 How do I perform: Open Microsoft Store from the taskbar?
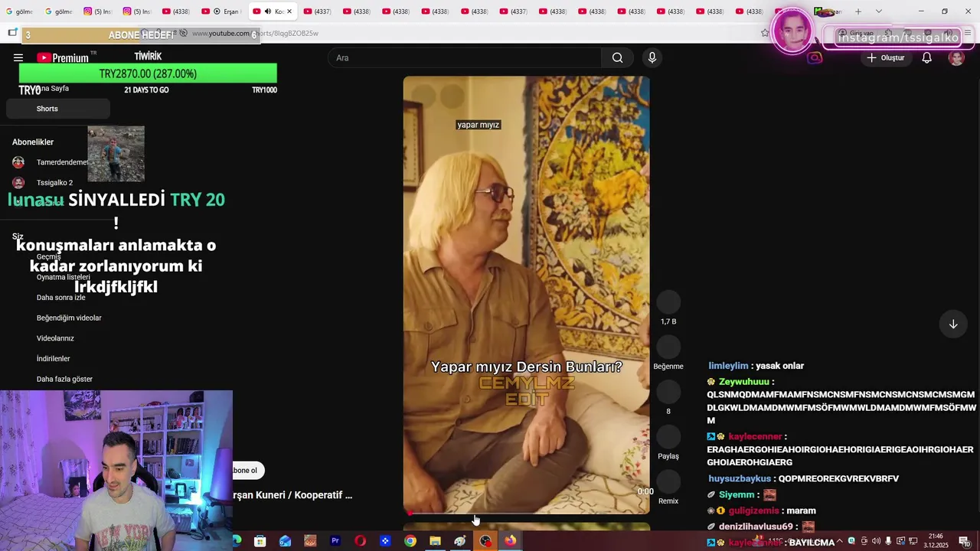[x=260, y=541]
